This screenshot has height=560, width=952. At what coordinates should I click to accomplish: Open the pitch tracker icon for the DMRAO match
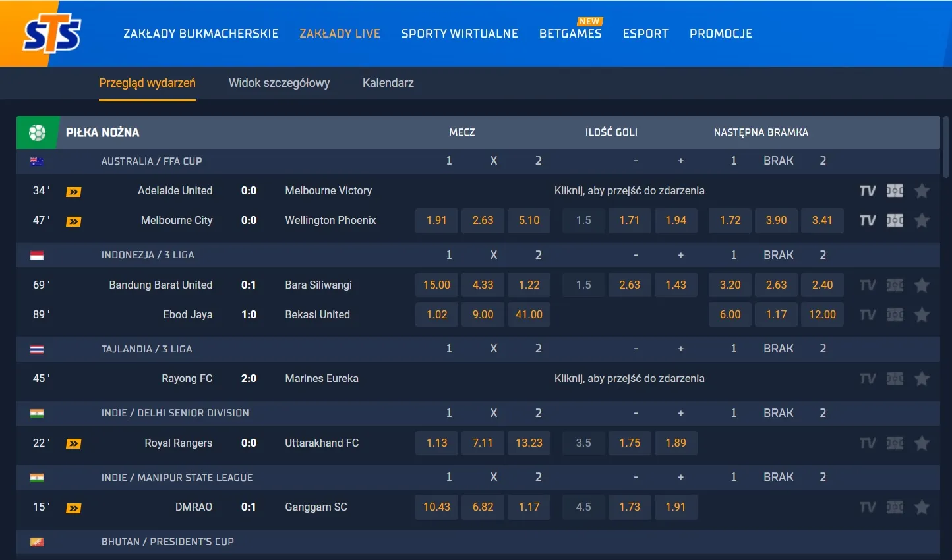click(894, 507)
